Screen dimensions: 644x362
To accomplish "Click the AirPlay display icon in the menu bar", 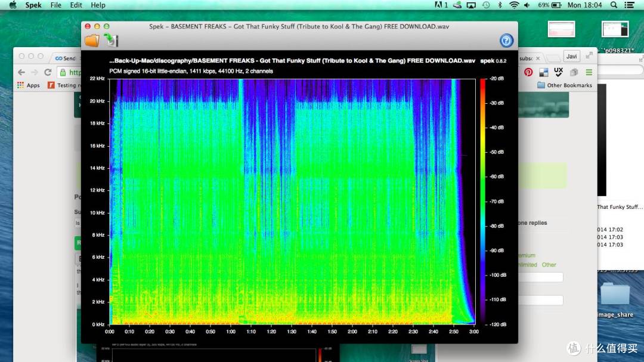I will tap(471, 5).
